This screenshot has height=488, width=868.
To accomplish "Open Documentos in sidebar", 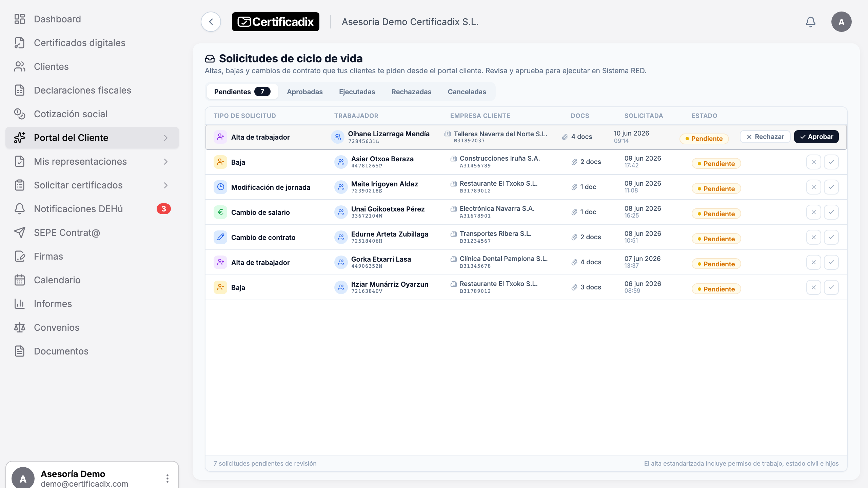I will (x=92, y=351).
